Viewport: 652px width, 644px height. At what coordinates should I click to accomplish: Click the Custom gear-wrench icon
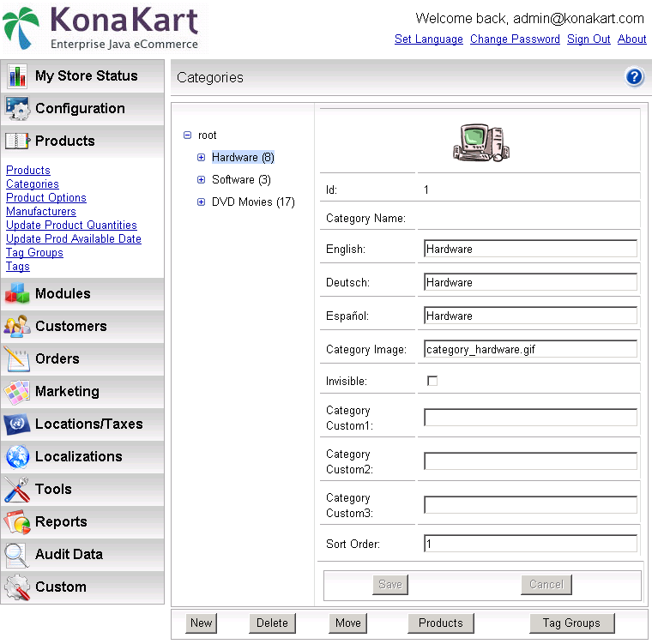point(17,587)
